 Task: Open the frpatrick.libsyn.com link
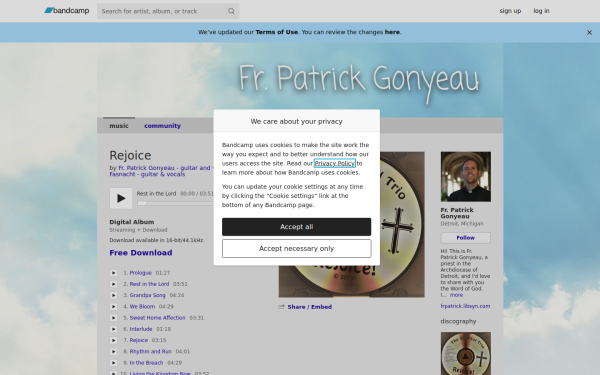[465, 306]
